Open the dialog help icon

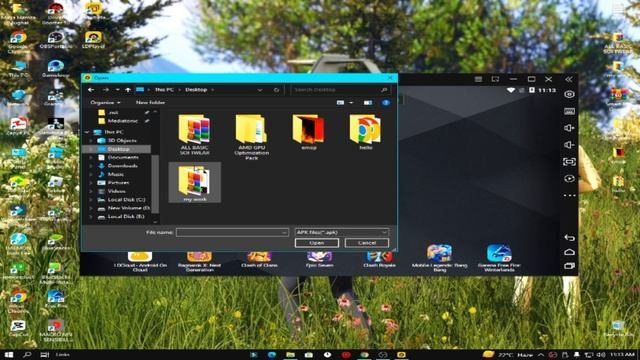pyautogui.click(x=386, y=103)
